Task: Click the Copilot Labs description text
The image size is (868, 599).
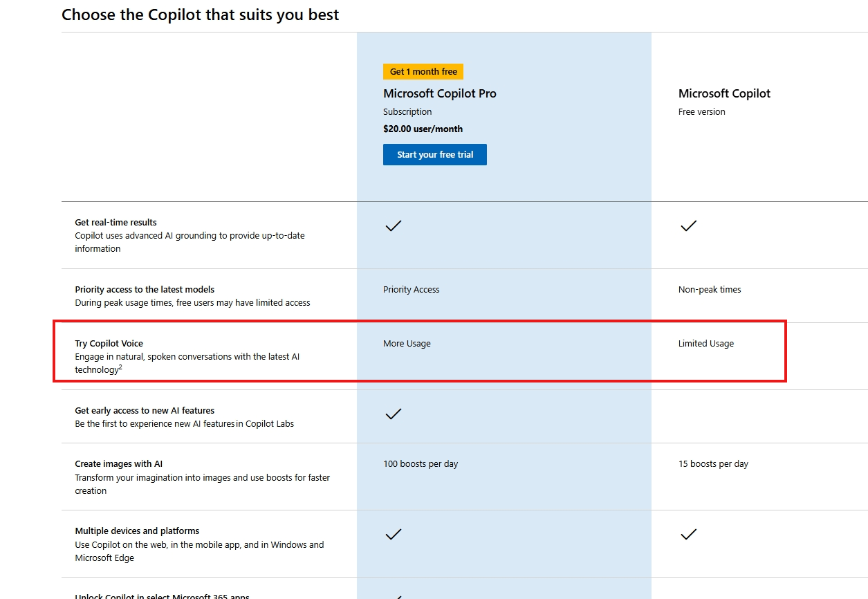Action: pos(184,423)
